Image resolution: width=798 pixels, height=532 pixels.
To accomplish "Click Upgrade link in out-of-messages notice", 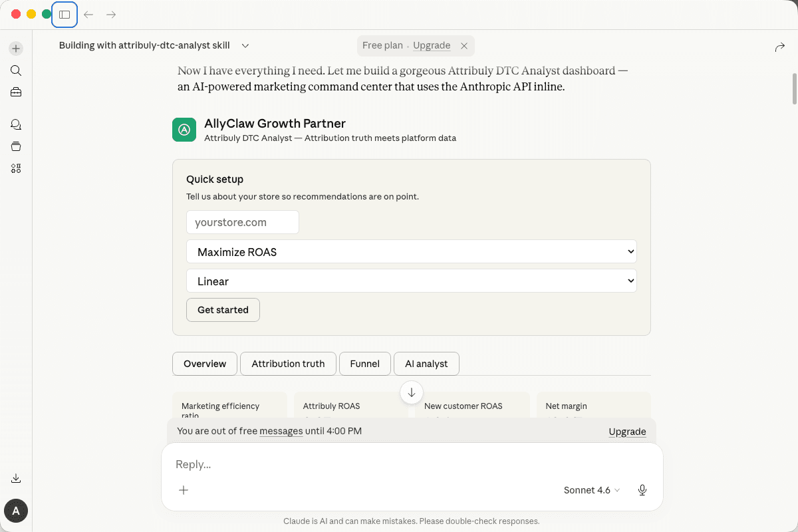I will point(627,432).
